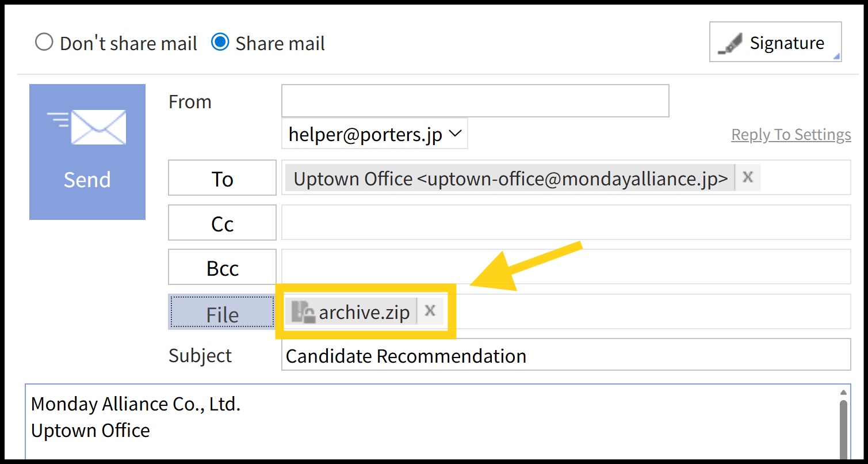Remove the archive.zip attachment
Screen dimensions: 868x464
(x=430, y=311)
